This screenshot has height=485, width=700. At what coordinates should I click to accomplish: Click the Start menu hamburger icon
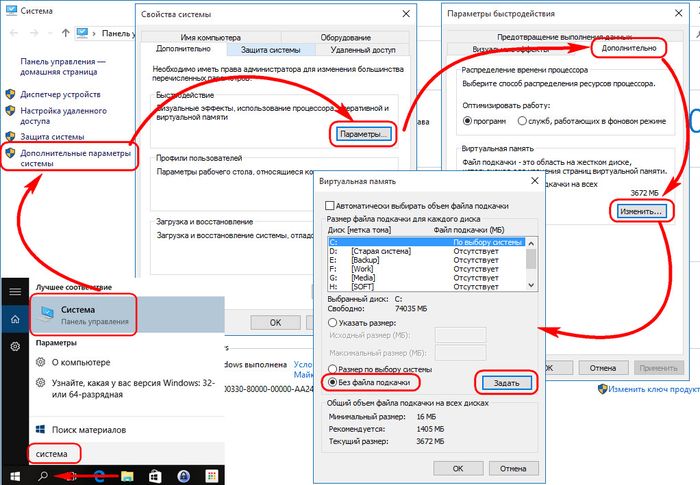click(14, 290)
